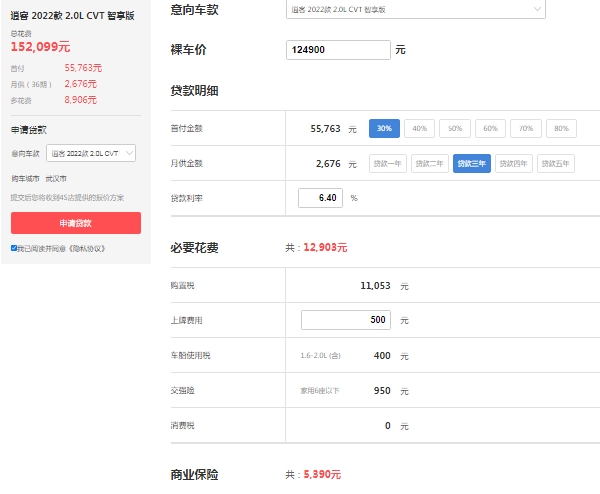
Task: Set down payment to 70%
Action: [526, 129]
